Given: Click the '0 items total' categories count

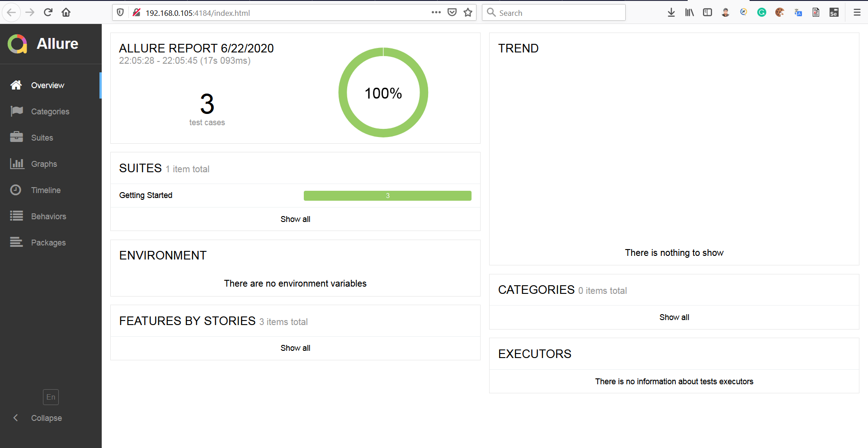Looking at the screenshot, I should click(x=603, y=291).
